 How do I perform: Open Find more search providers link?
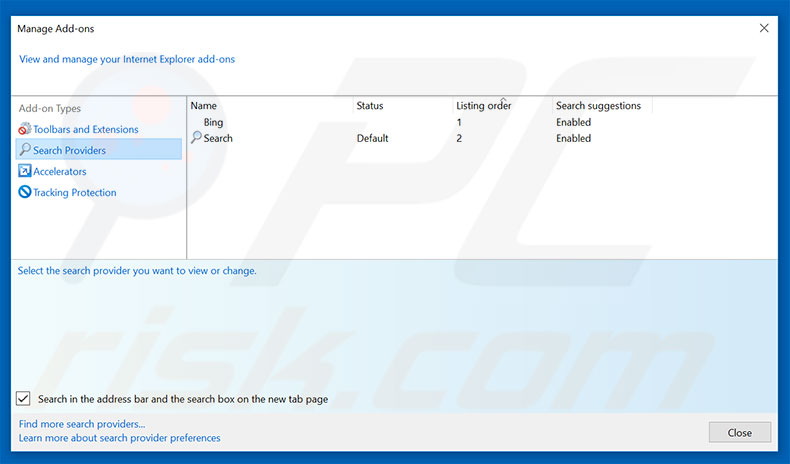(82, 424)
